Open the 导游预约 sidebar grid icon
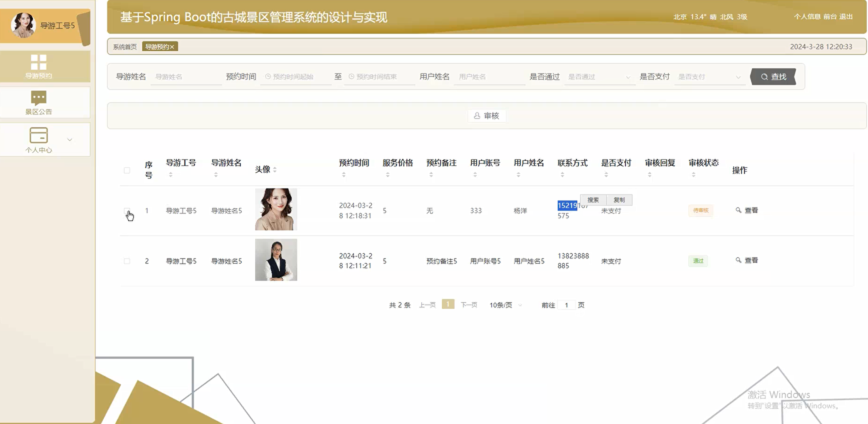868x424 pixels. pyautogui.click(x=38, y=62)
